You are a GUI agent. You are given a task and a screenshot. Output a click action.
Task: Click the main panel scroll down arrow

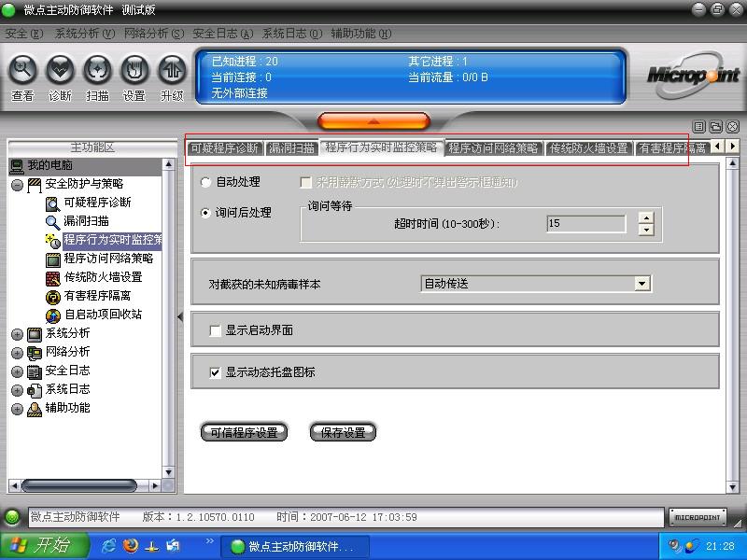point(733,487)
